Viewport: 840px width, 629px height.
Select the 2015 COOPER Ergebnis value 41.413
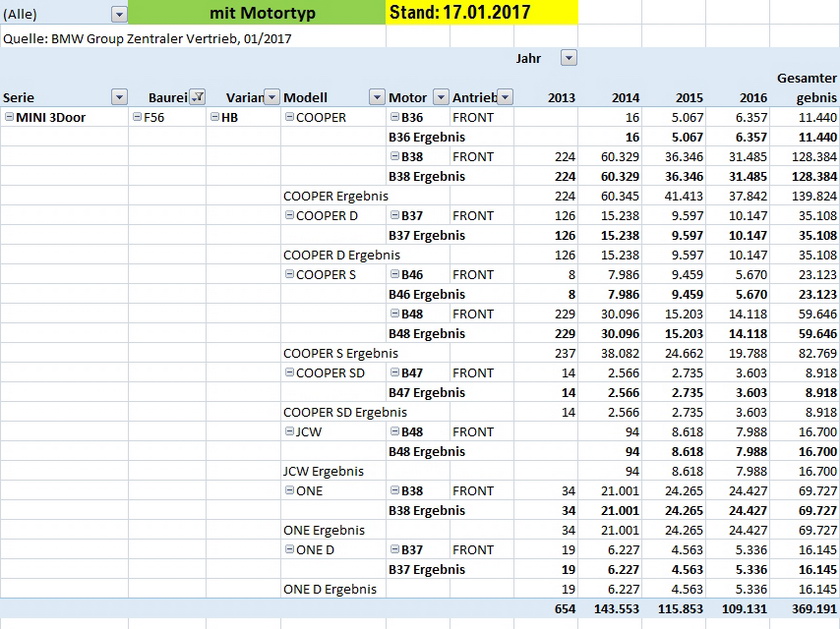point(684,196)
